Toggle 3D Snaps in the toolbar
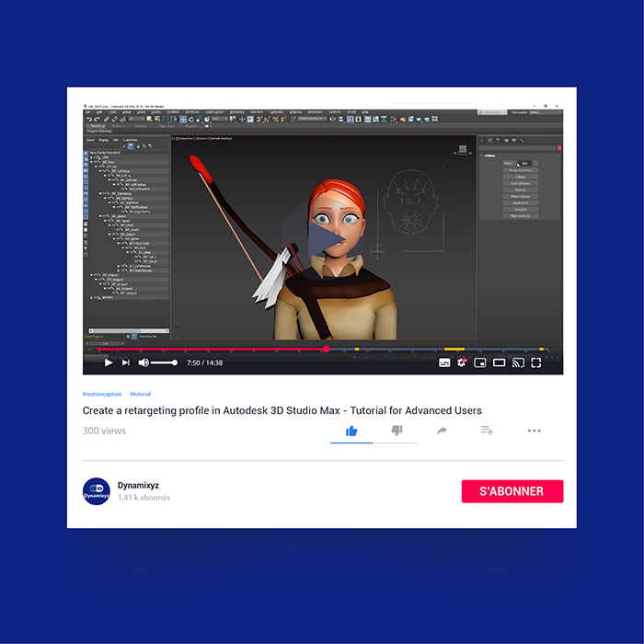The width and height of the screenshot is (644, 644). pos(259,119)
